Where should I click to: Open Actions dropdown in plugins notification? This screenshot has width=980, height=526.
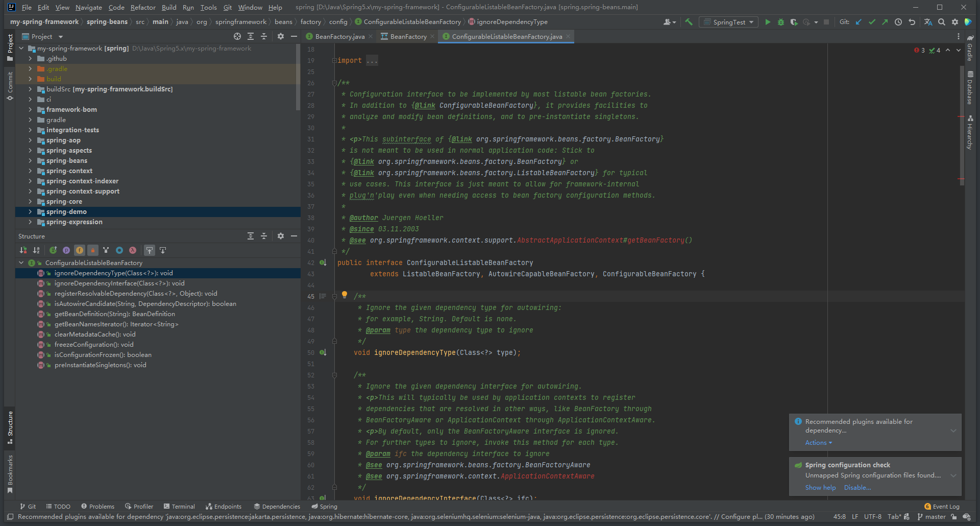pyautogui.click(x=819, y=443)
